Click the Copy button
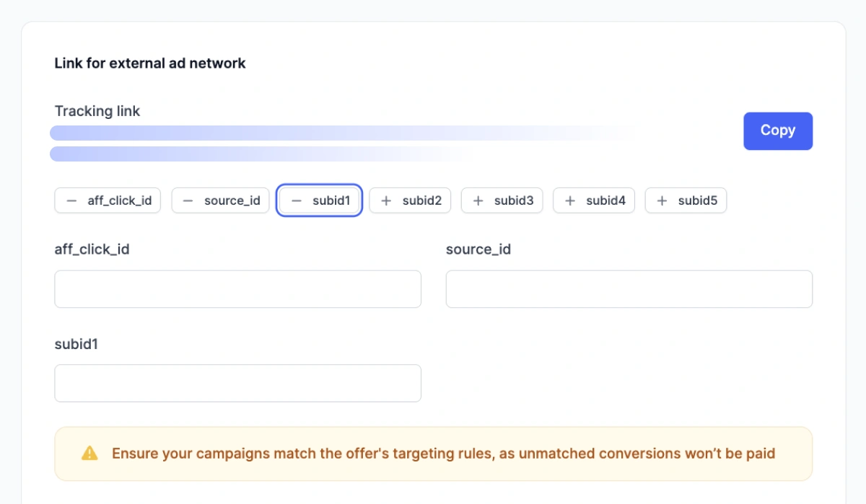This screenshot has width=866, height=504. click(778, 131)
